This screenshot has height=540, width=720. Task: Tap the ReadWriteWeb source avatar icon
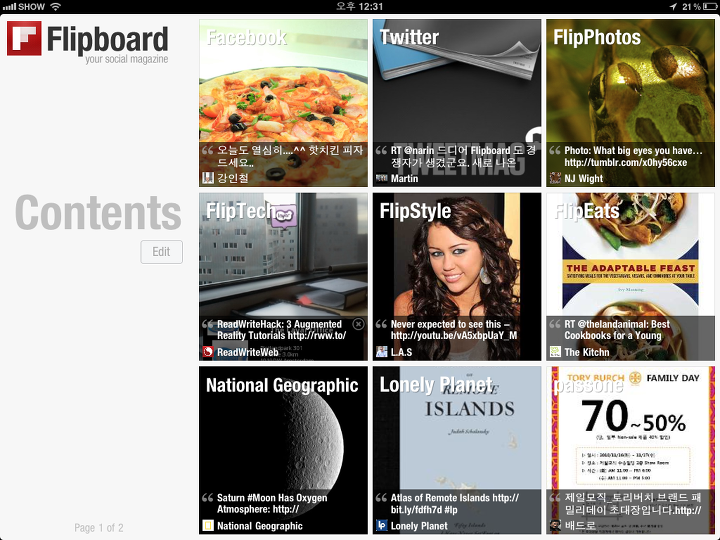(x=208, y=352)
